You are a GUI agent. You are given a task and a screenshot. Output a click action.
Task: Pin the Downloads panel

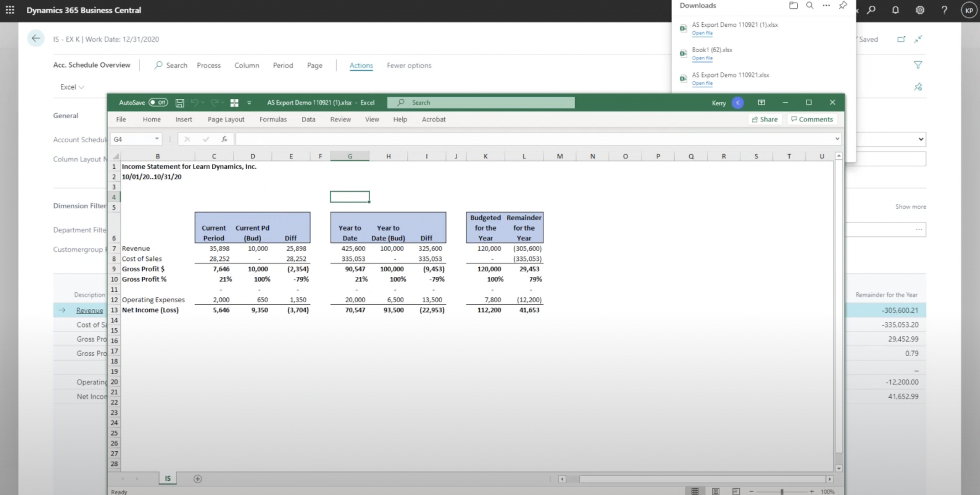[843, 5]
